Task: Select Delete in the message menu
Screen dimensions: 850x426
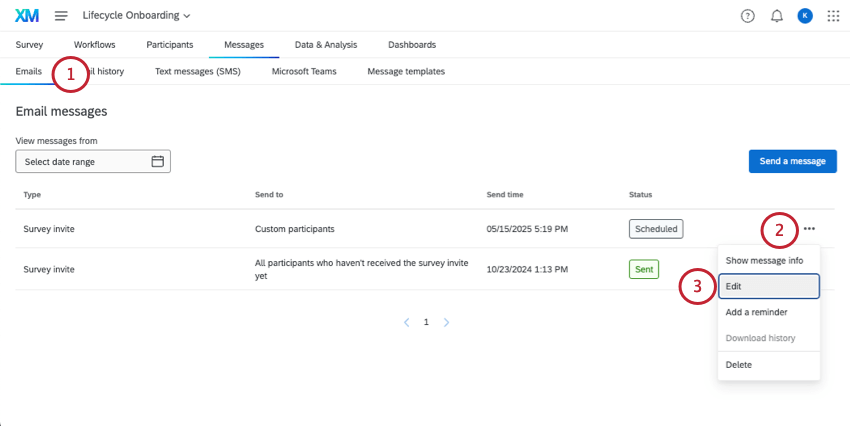Action: 739,365
